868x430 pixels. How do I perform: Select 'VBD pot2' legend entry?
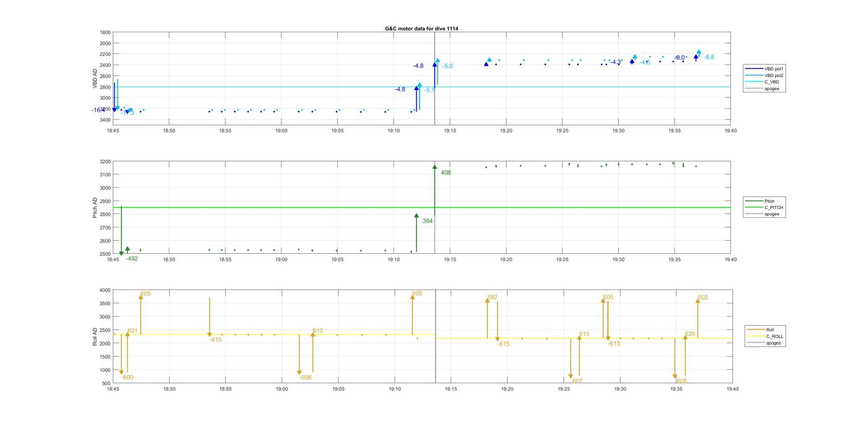click(773, 75)
